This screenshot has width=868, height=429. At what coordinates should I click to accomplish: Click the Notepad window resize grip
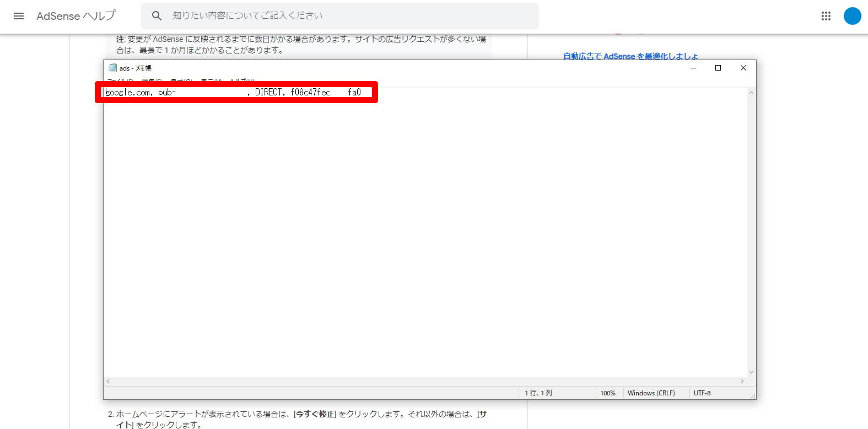point(752,395)
